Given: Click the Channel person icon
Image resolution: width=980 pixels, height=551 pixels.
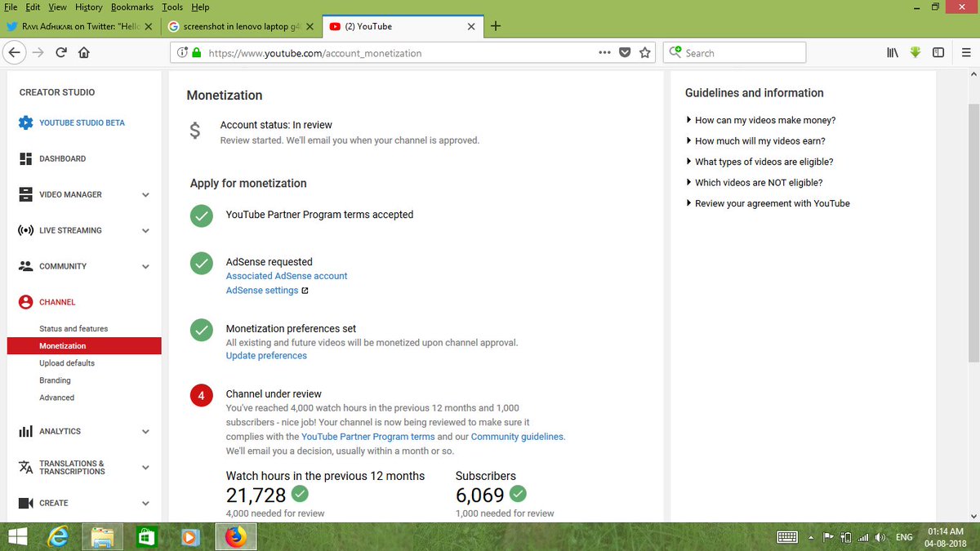Looking at the screenshot, I should tap(25, 302).
